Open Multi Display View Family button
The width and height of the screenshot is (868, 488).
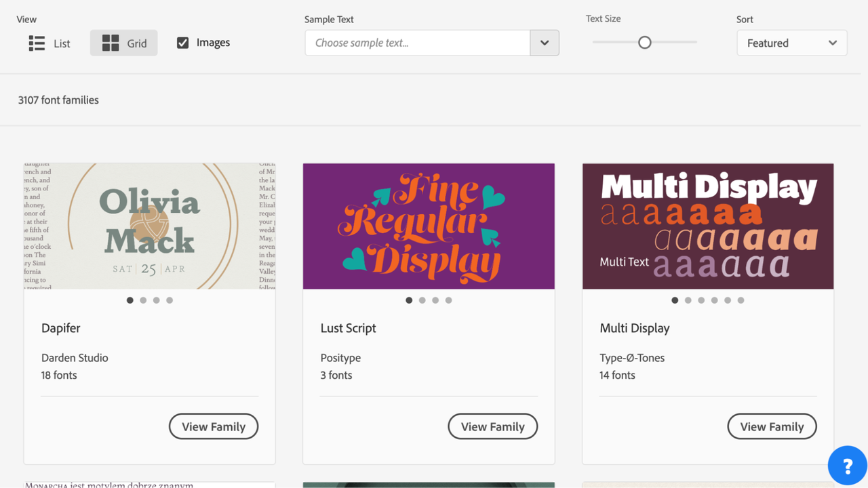(772, 426)
